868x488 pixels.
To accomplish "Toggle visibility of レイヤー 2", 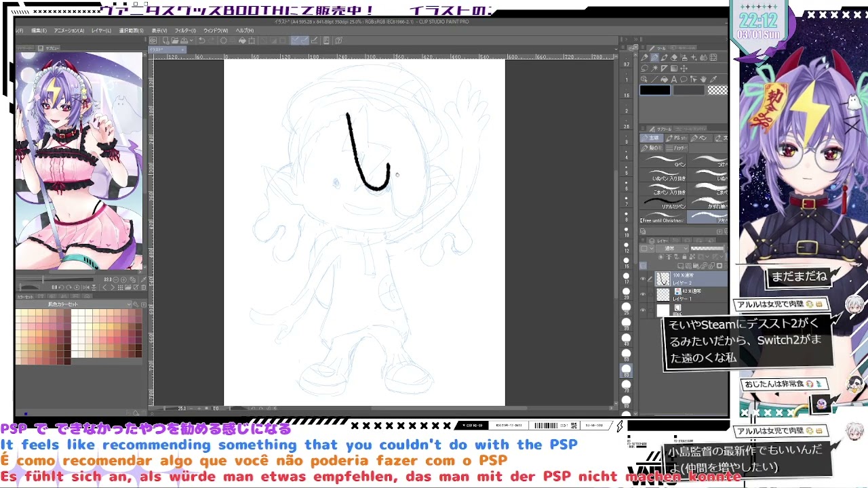I will [643, 279].
